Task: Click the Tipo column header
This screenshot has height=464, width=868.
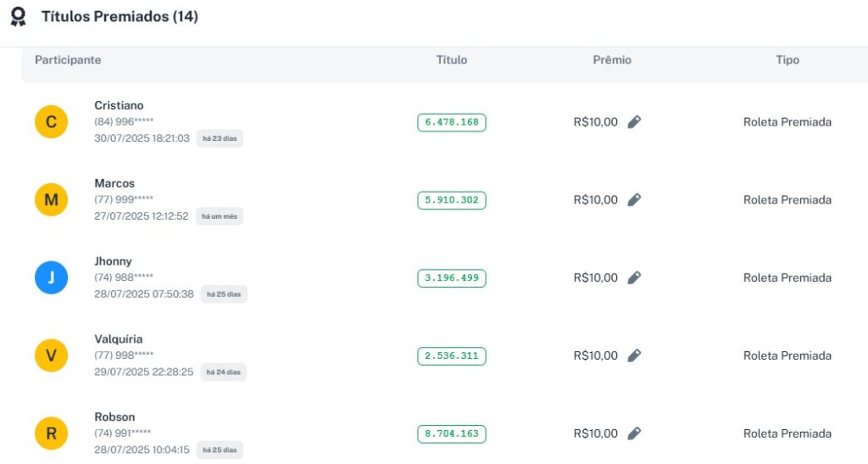Action: (x=787, y=60)
